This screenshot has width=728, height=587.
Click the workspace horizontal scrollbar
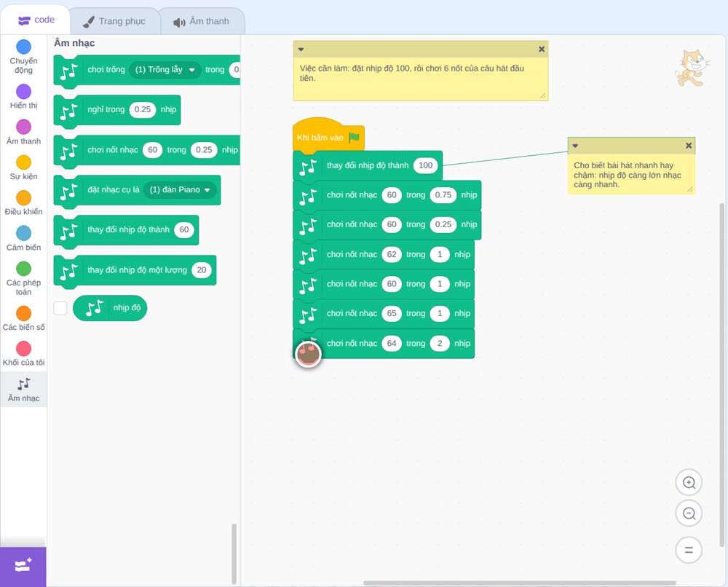[519, 583]
